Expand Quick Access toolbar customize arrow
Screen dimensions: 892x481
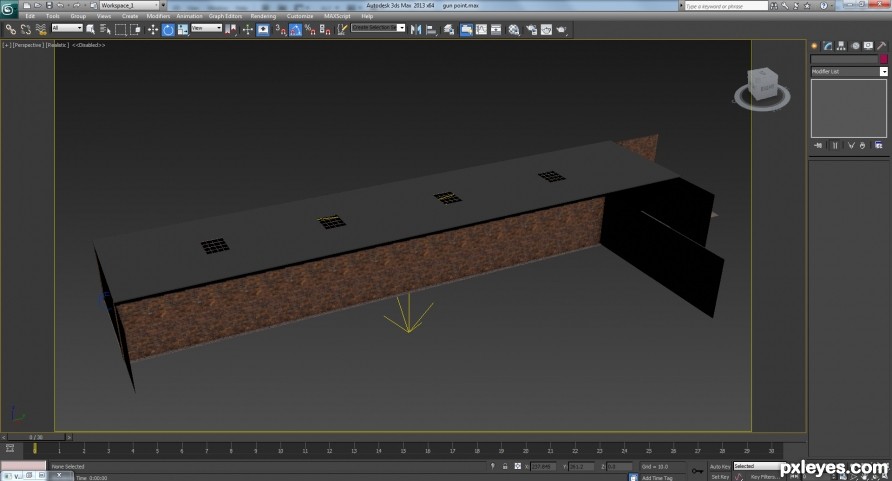[x=163, y=5]
